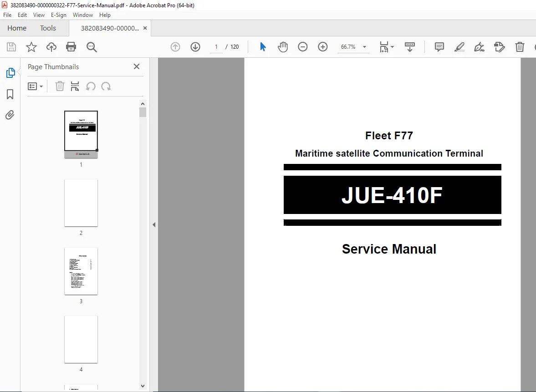Open the Window menu
This screenshot has height=392, width=536.
point(83,15)
